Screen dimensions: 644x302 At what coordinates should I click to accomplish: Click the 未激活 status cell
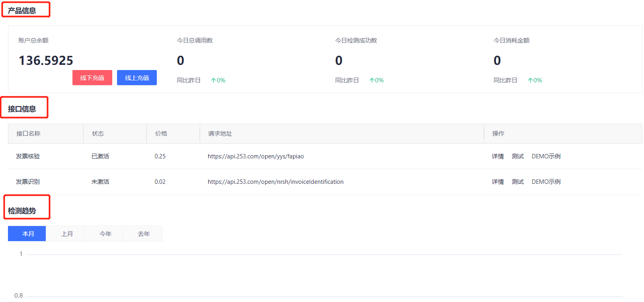[x=100, y=182]
